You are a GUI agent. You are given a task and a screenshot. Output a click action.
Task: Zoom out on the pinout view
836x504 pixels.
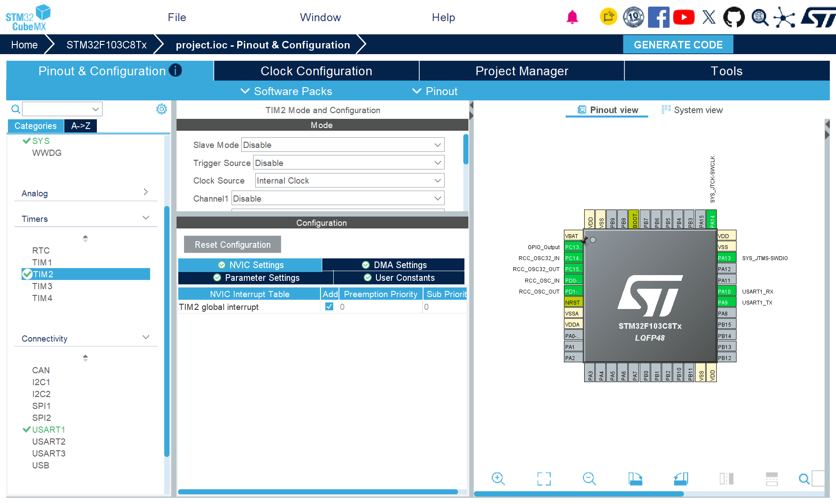[589, 478]
